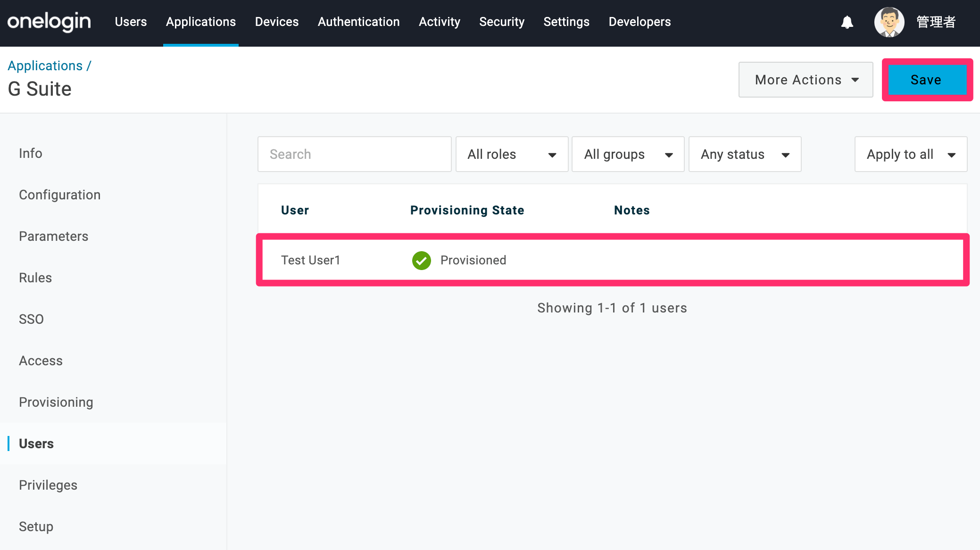Viewport: 980px width, 550px height.
Task: Open the Rules tab
Action: 35,278
